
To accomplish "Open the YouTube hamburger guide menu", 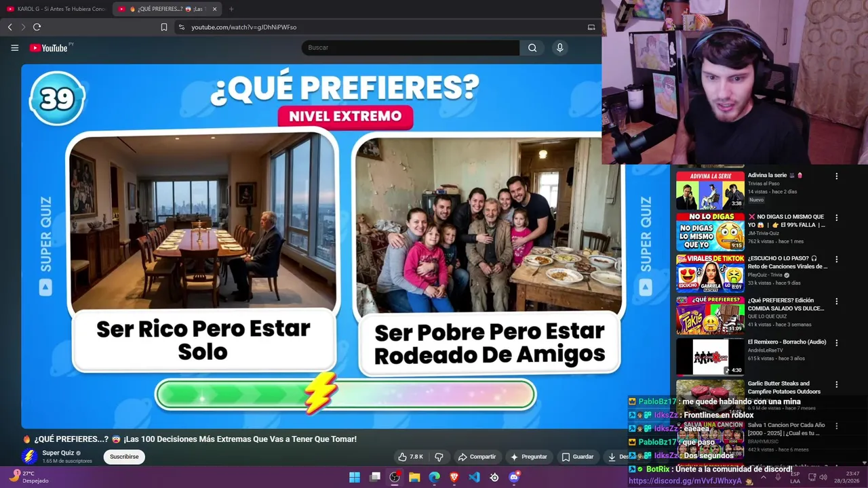I will tap(14, 47).
